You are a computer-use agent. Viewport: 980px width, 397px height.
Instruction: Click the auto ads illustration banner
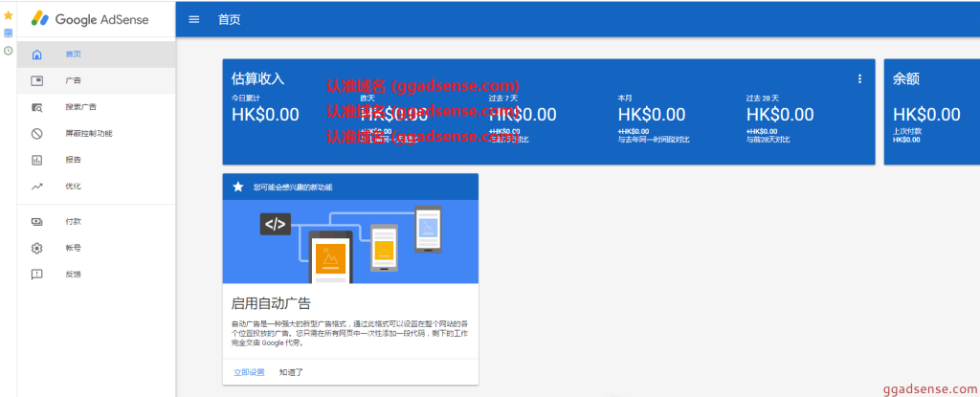(x=350, y=241)
